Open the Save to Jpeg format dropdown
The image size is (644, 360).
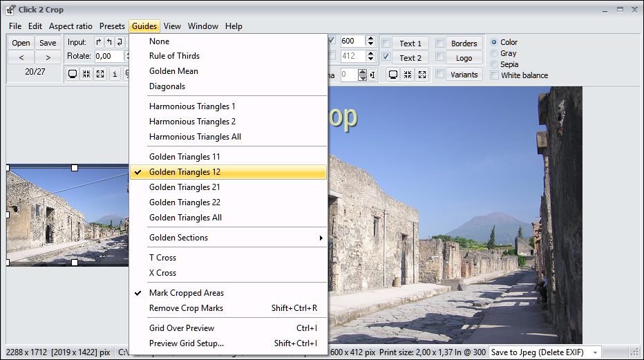coord(595,352)
